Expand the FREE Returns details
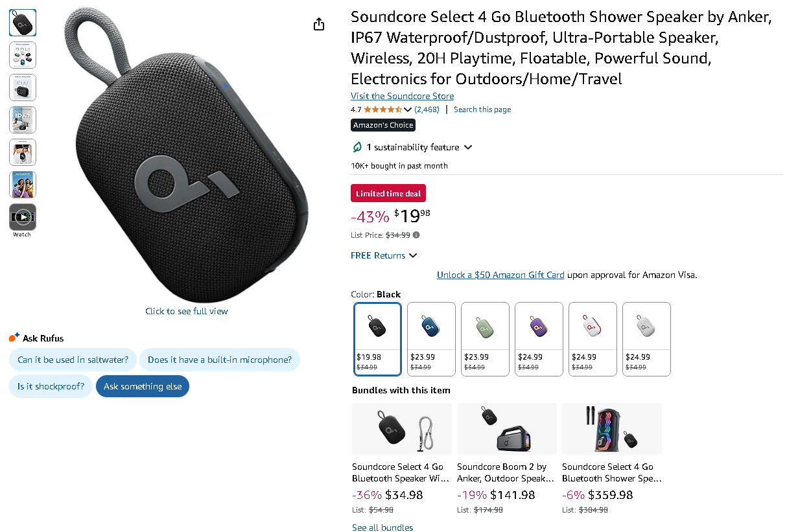The width and height of the screenshot is (787, 532). 413,256
